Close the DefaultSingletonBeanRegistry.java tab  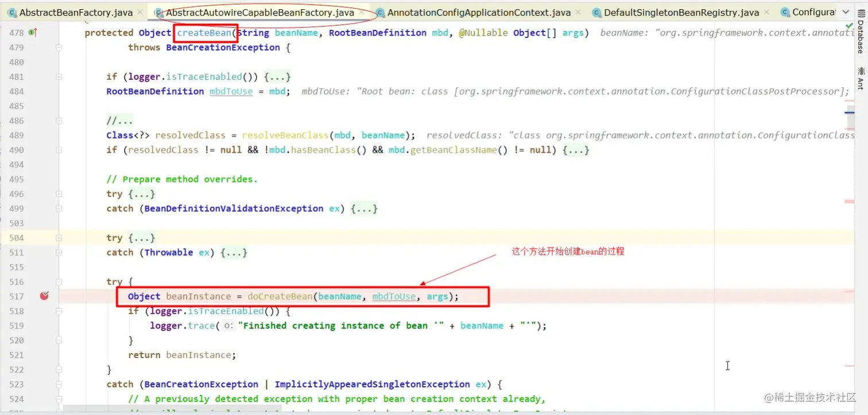[x=767, y=12]
